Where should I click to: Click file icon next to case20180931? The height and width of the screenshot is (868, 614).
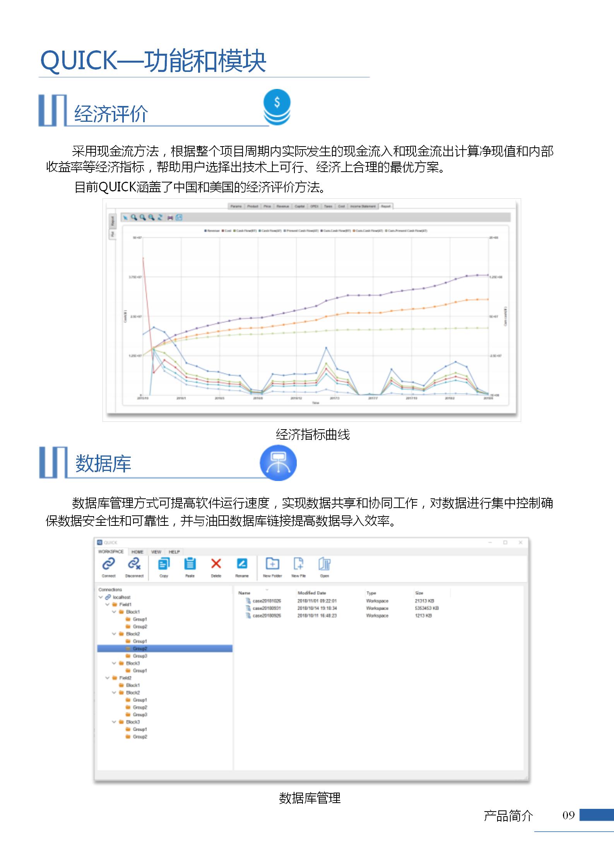point(248,608)
